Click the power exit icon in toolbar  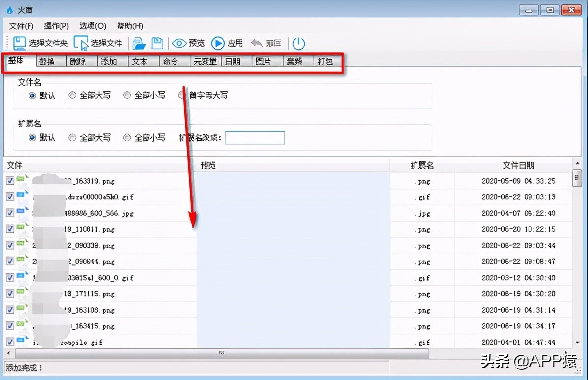(298, 43)
